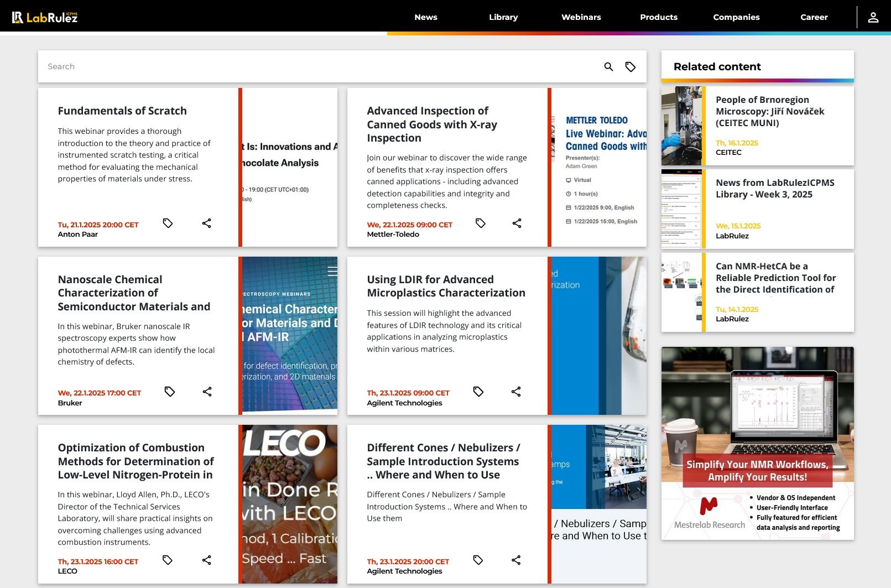Viewport: 891px width, 588px height.
Task: Open News from LabRulezICPMS Library Week 3
Action: 775,189
